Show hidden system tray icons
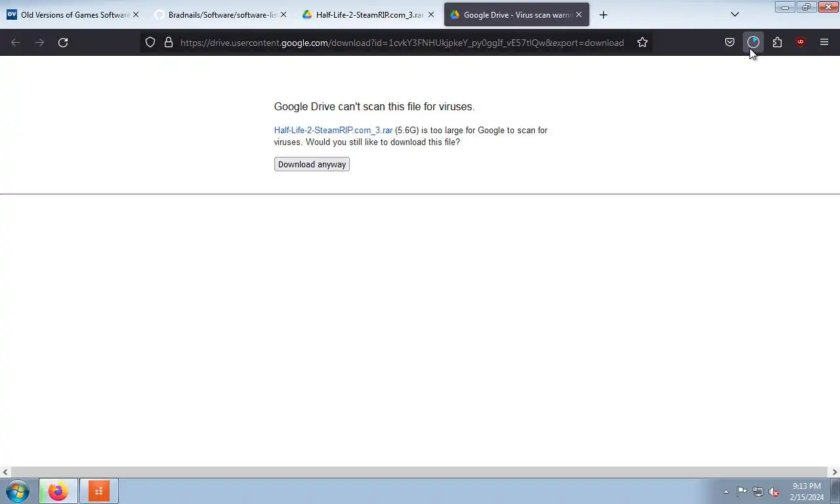 click(x=726, y=492)
